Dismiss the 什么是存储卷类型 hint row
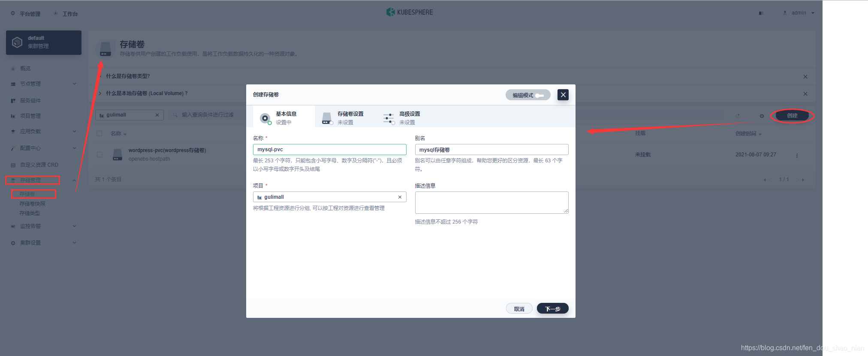This screenshot has width=868, height=356. 805,77
